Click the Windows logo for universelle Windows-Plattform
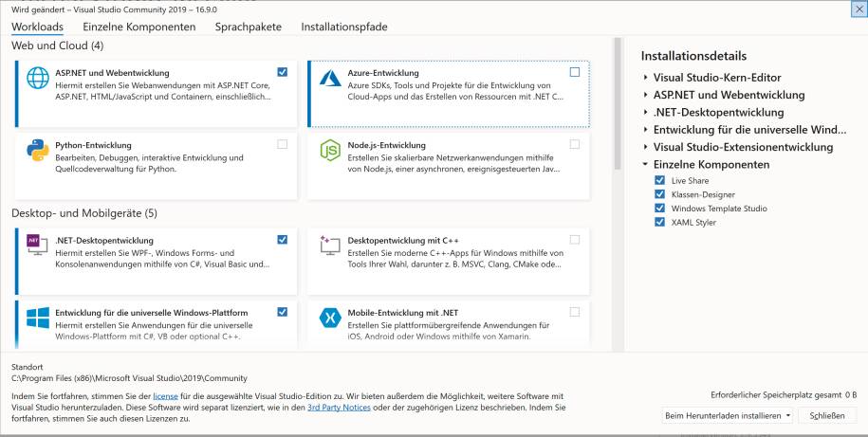The height and width of the screenshot is (437, 868). (x=38, y=318)
